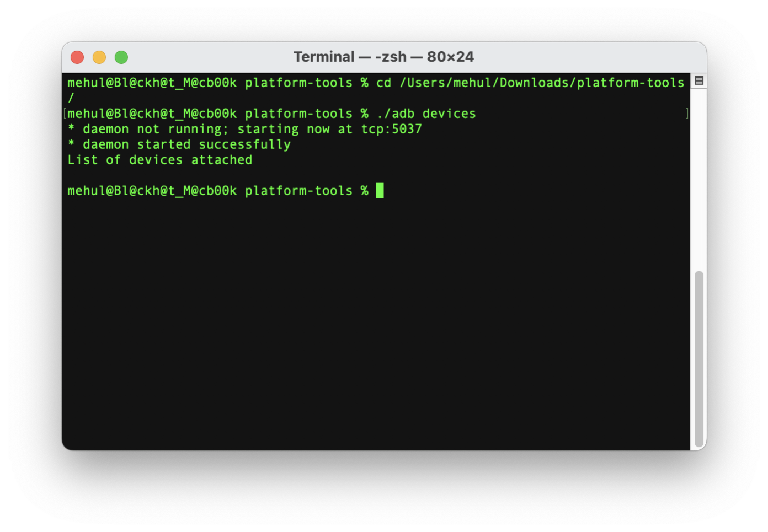Select the 'List of devices attached' text
Screen dimensions: 768x532
(x=159, y=160)
